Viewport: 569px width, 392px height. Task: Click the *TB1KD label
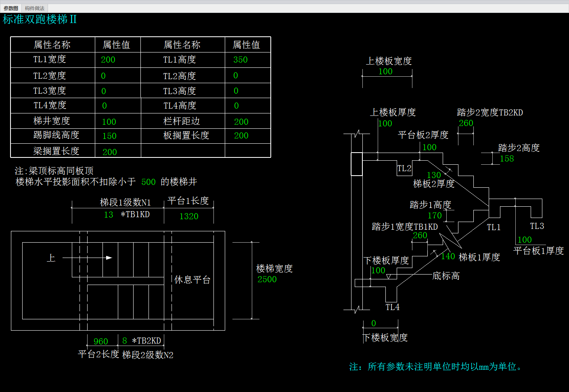[x=135, y=214]
